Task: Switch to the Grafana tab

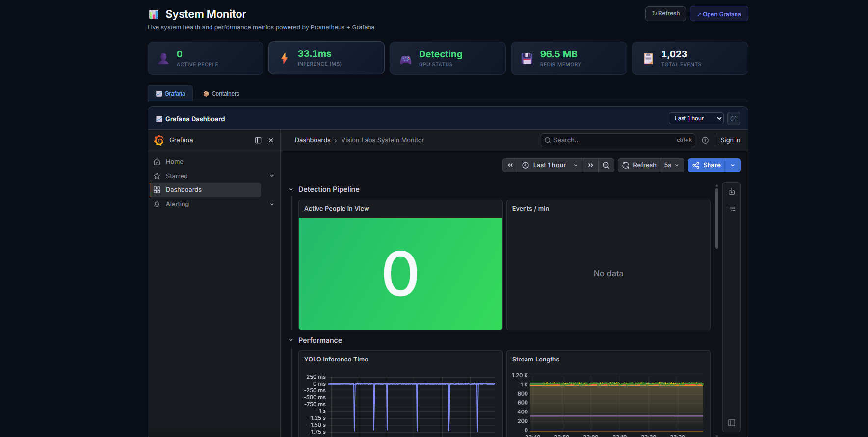Action: coord(170,93)
